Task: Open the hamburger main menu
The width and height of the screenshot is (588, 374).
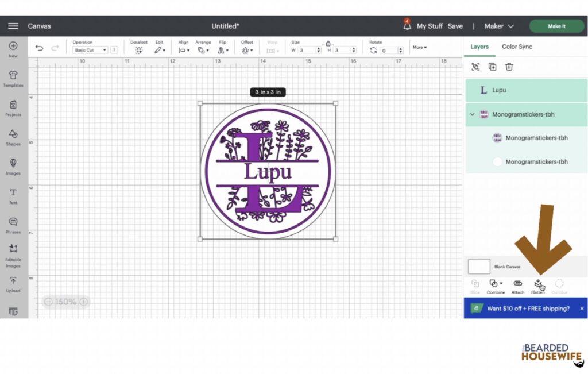Action: click(x=13, y=26)
